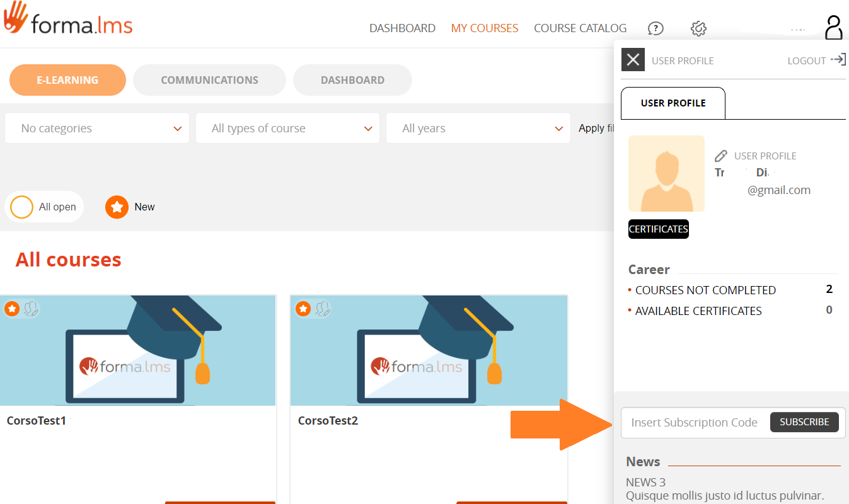The width and height of the screenshot is (849, 504).
Task: Click the Insert Subscription Code field
Action: click(x=695, y=423)
